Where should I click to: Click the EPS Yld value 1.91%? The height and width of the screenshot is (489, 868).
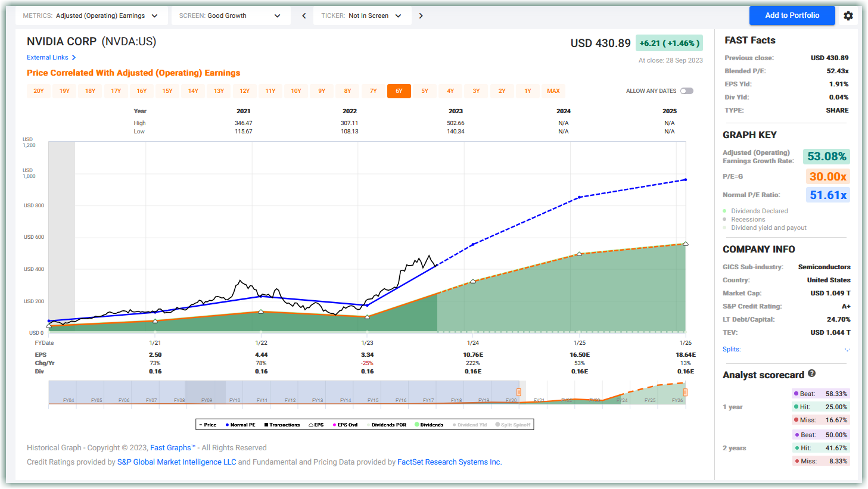[839, 84]
